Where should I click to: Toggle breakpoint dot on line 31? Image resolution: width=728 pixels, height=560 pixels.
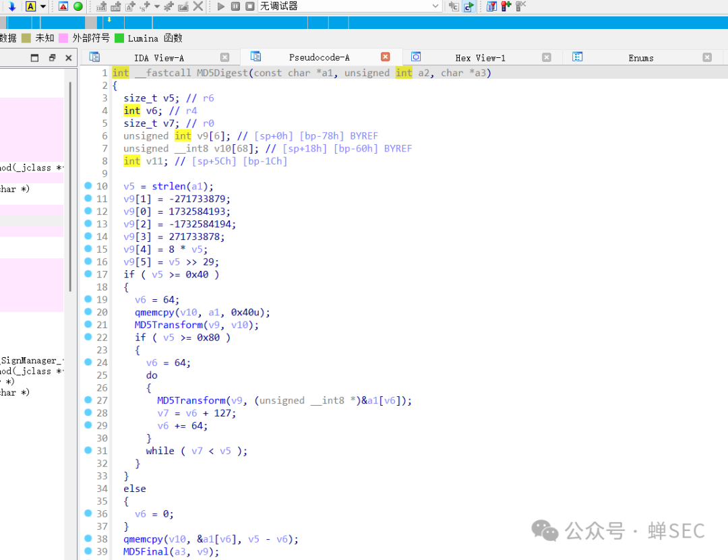pos(88,450)
